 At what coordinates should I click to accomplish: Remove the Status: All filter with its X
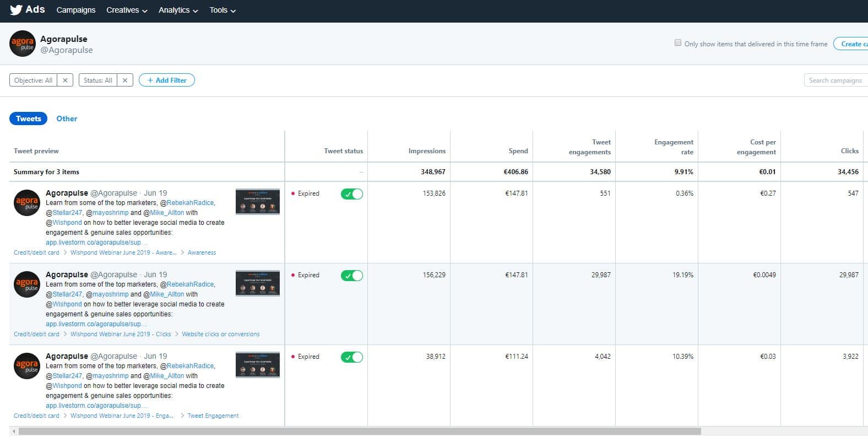click(125, 80)
